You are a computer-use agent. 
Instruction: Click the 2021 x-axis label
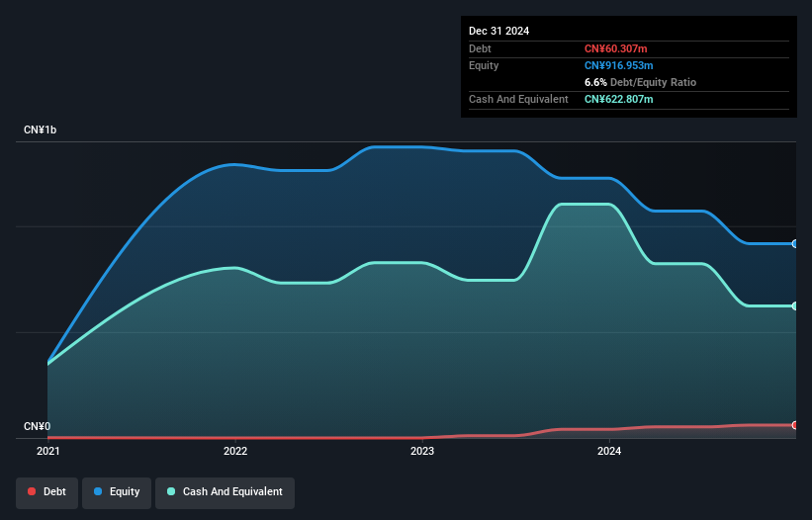48,451
